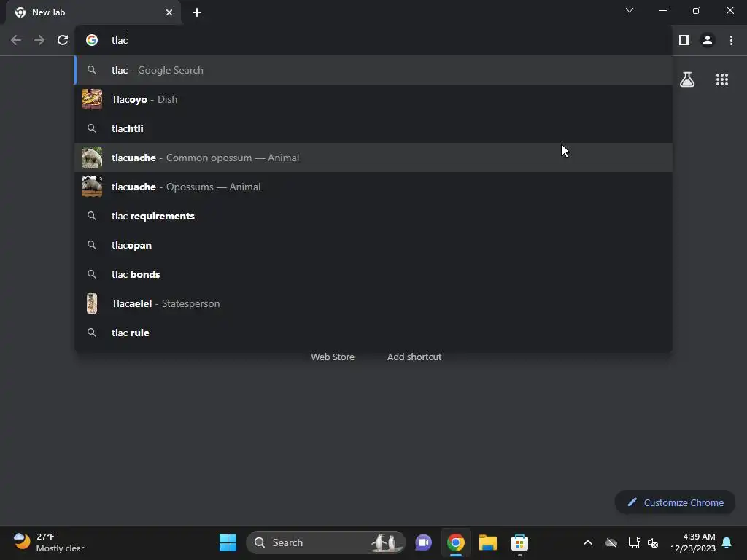Image resolution: width=747 pixels, height=560 pixels.
Task: Select tlacuache Common opossum suggestion
Action: [373, 157]
